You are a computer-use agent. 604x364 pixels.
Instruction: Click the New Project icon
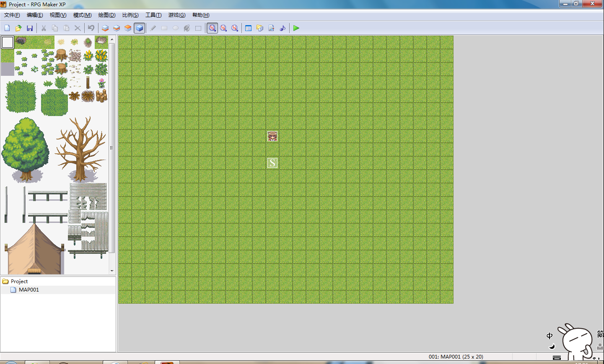(7, 28)
